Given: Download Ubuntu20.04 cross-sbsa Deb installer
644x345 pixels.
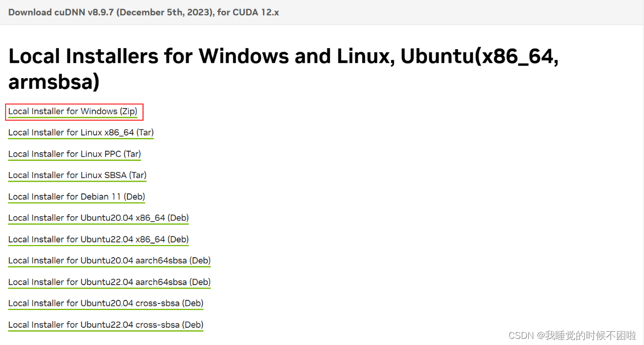Looking at the screenshot, I should point(106,303).
